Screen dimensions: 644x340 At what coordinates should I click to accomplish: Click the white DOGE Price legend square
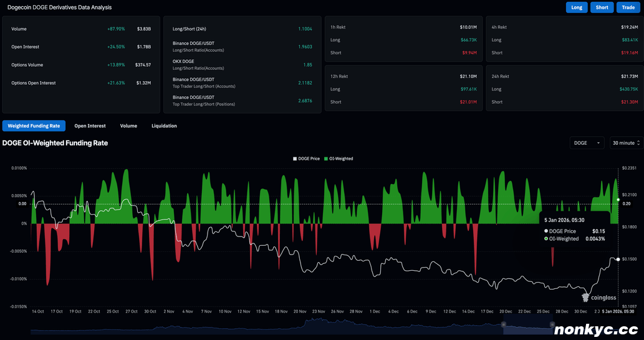[296, 158]
